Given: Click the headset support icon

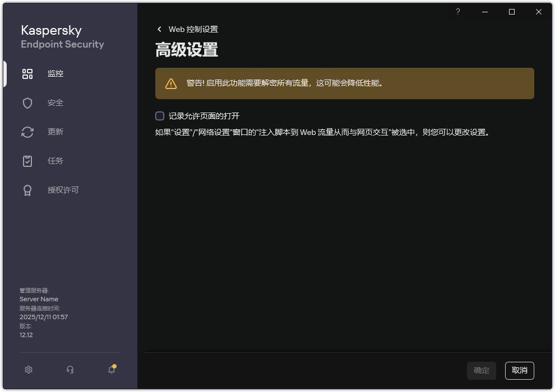Looking at the screenshot, I should 70,370.
